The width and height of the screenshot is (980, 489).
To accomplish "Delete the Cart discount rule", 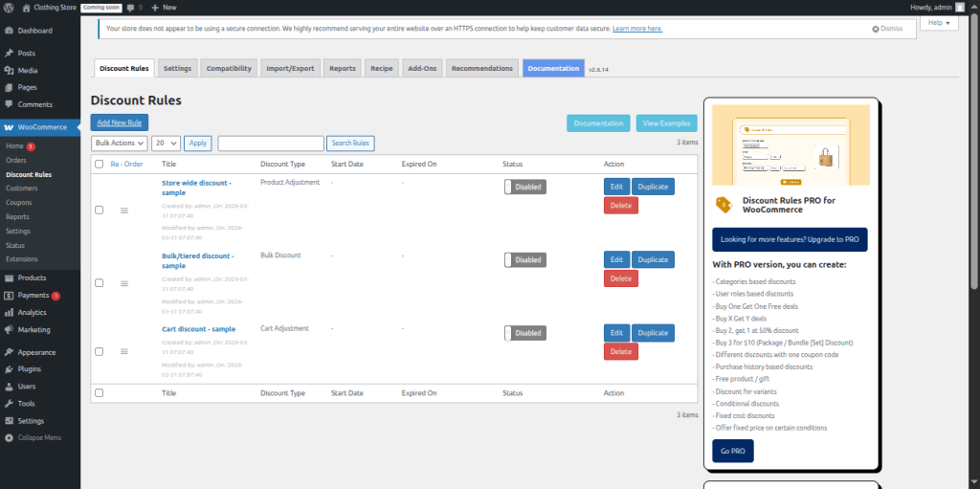I will [620, 351].
